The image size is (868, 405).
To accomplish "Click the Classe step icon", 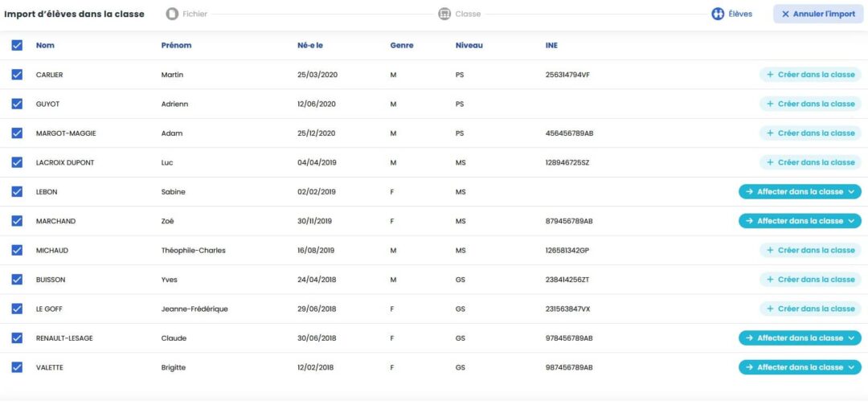I will (x=444, y=14).
